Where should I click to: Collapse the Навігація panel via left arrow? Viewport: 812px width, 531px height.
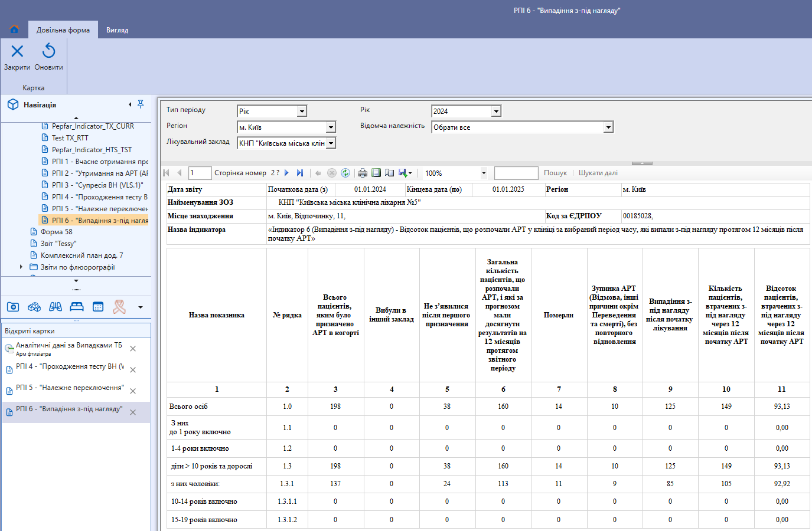130,104
